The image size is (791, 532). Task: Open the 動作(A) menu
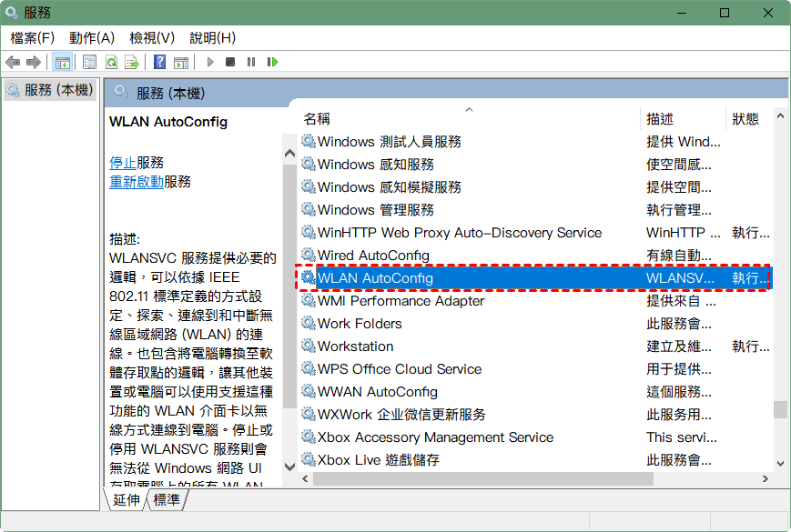[92, 38]
